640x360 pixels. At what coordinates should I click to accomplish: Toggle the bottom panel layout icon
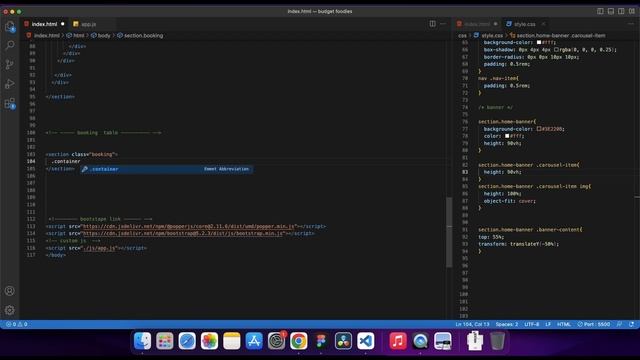(x=611, y=11)
